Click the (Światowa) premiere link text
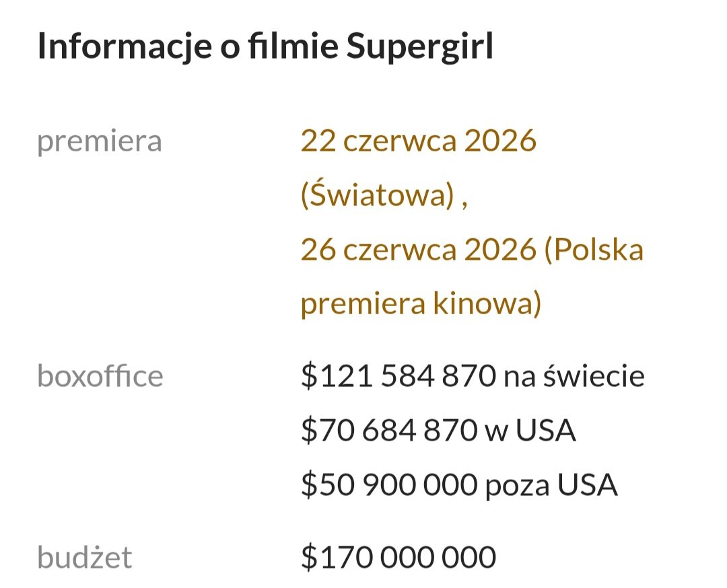Image resolution: width=727 pixels, height=588 pixels. point(378,195)
